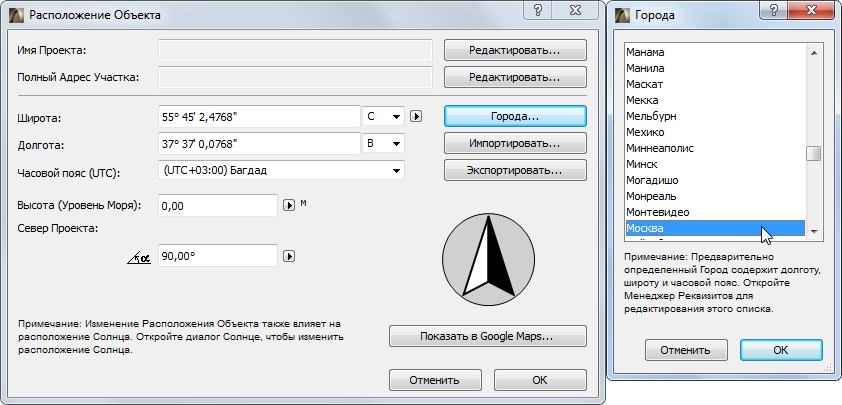
Task: Click the 90,00° north angle field
Action: pyautogui.click(x=218, y=256)
